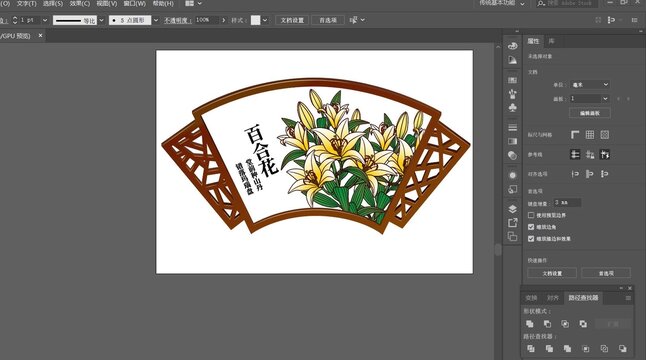Viewport: 646px width, 360px height.
Task: Open the graphic style dropdown arrow
Action: point(265,20)
